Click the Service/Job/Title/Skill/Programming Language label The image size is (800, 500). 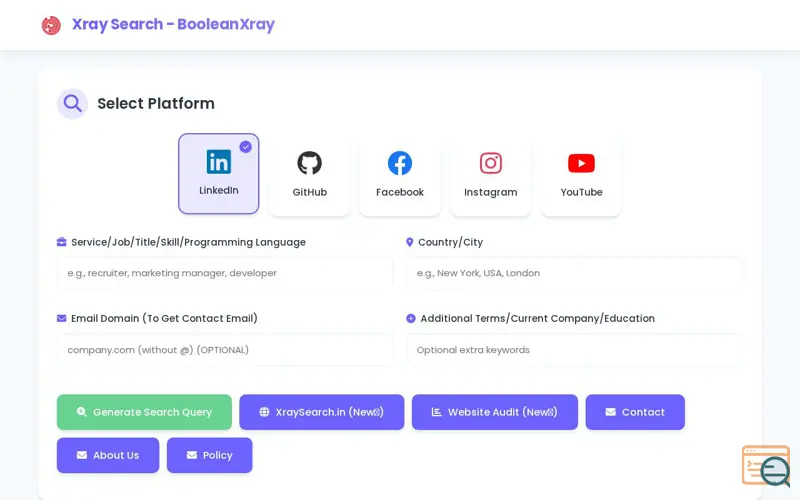188,242
